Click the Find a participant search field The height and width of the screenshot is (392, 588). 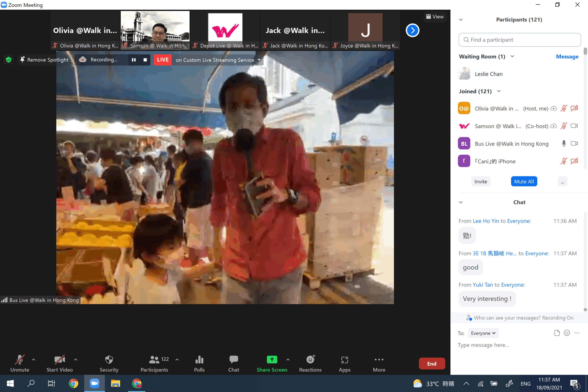520,40
